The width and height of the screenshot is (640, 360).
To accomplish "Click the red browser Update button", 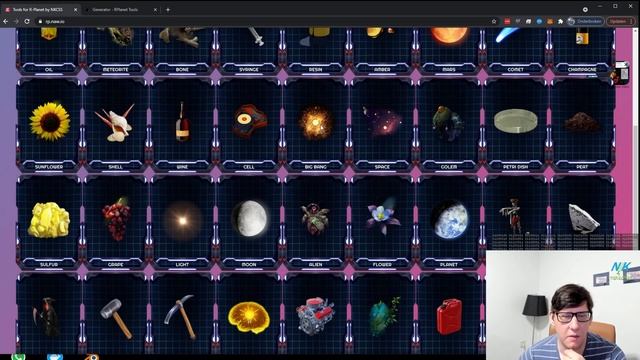I will [x=620, y=21].
